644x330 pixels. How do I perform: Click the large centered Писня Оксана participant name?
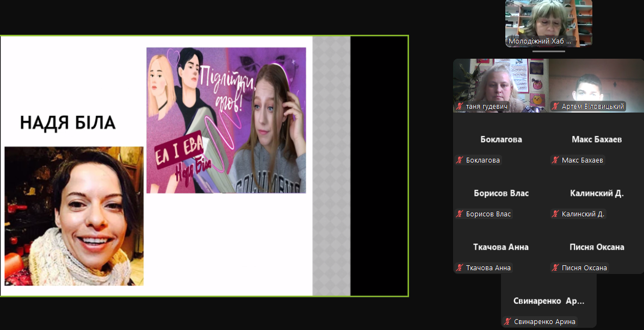point(597,247)
